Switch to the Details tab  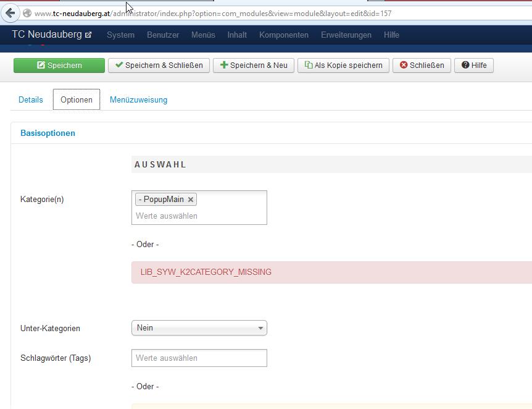coord(31,99)
